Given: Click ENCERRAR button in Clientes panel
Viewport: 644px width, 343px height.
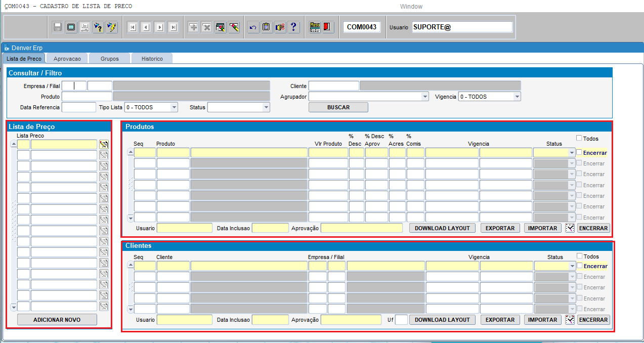Looking at the screenshot, I should coord(593,320).
